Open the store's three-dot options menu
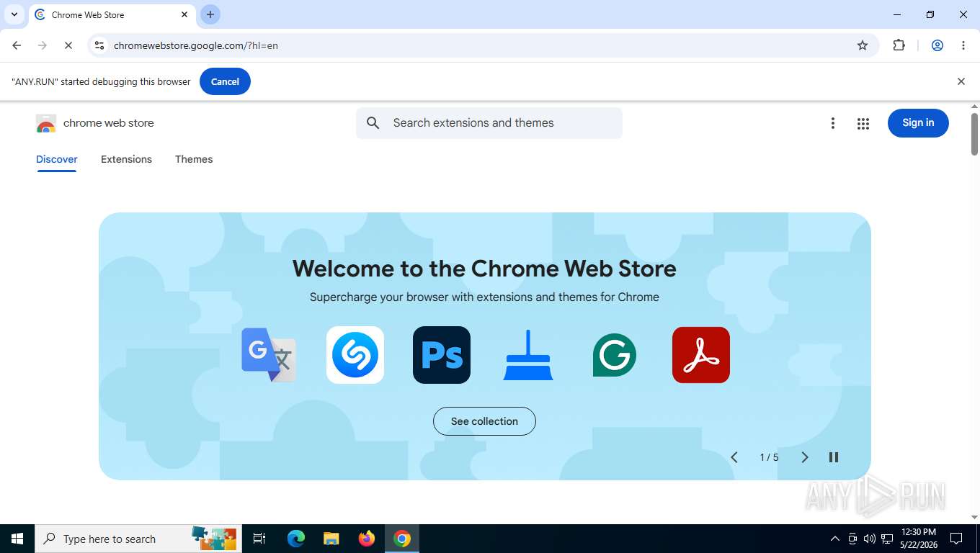The height and width of the screenshot is (553, 980). tap(833, 123)
